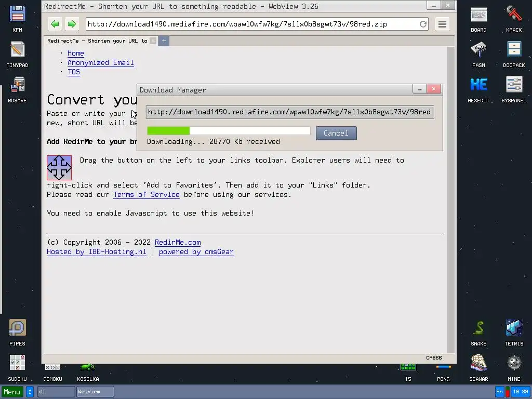
Task: Launch the BOARD desktop icon
Action: pyautogui.click(x=478, y=14)
